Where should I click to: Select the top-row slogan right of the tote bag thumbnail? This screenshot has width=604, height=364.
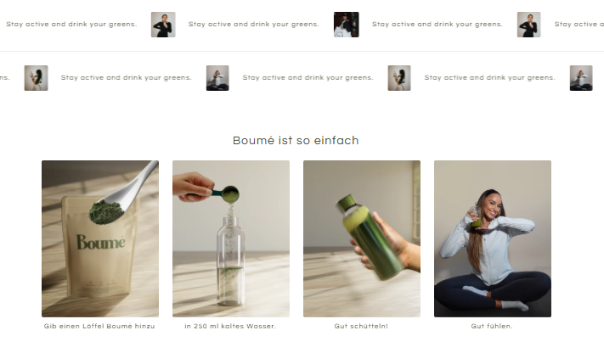coord(437,25)
